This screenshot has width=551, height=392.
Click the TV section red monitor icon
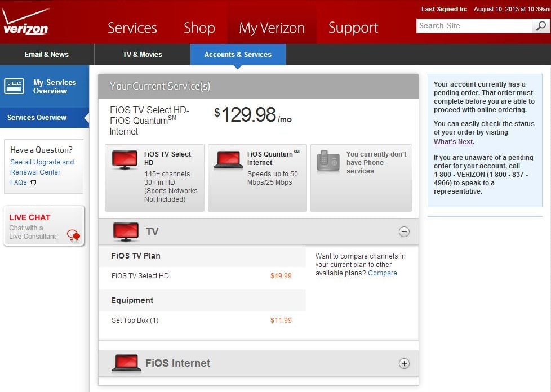(x=126, y=232)
